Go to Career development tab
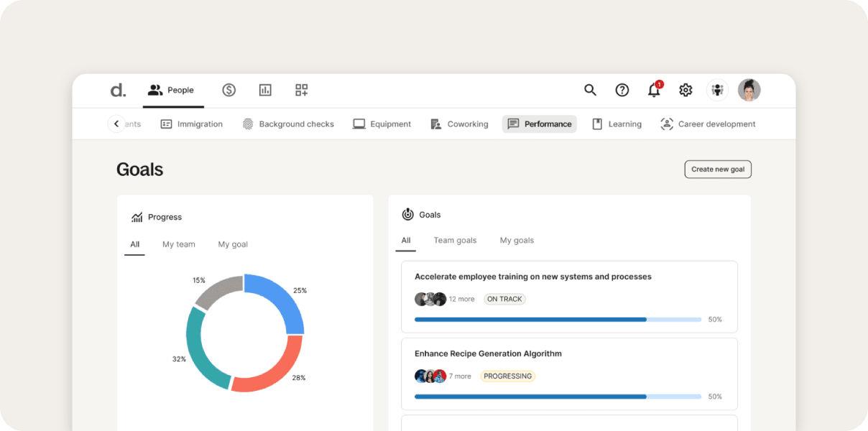 click(x=708, y=124)
